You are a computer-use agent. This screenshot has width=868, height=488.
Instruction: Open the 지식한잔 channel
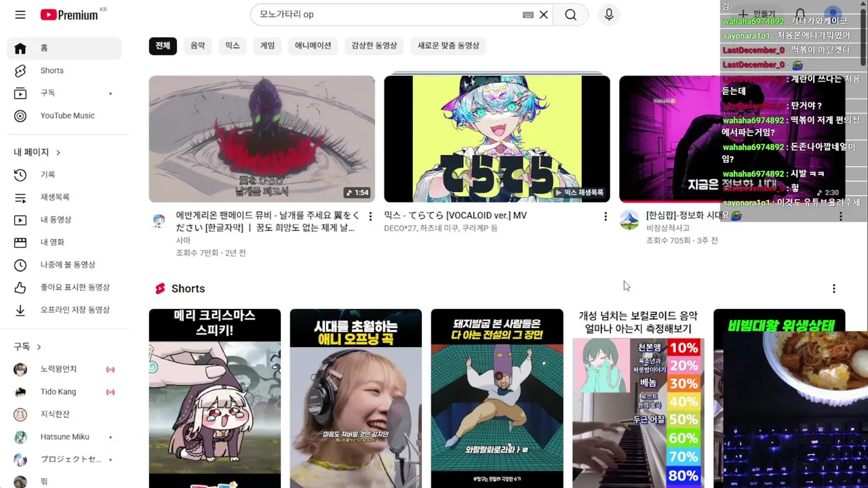coord(64,414)
